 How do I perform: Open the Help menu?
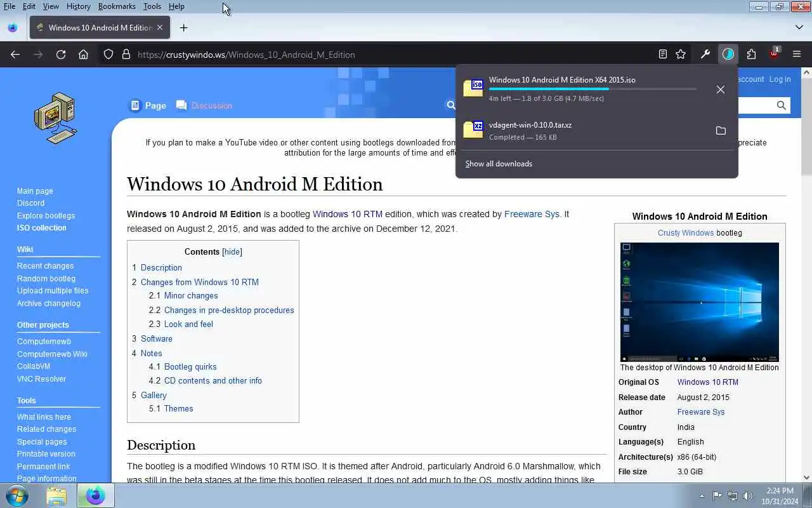click(x=176, y=6)
